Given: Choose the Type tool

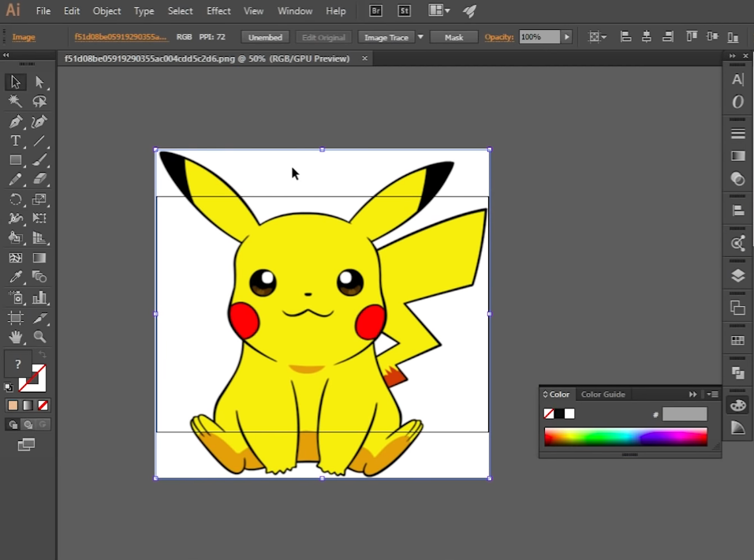Looking at the screenshot, I should [x=16, y=141].
